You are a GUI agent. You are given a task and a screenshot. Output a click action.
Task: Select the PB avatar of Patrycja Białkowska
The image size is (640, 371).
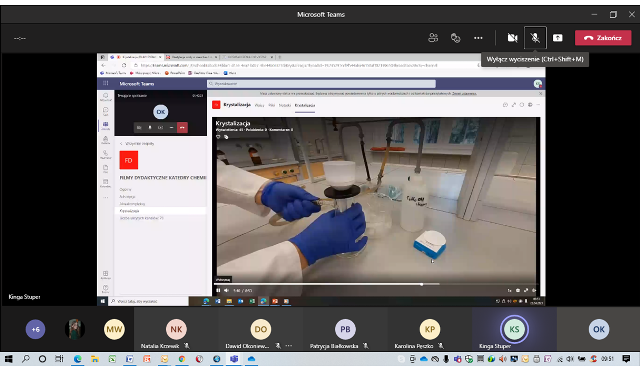pos(345,329)
